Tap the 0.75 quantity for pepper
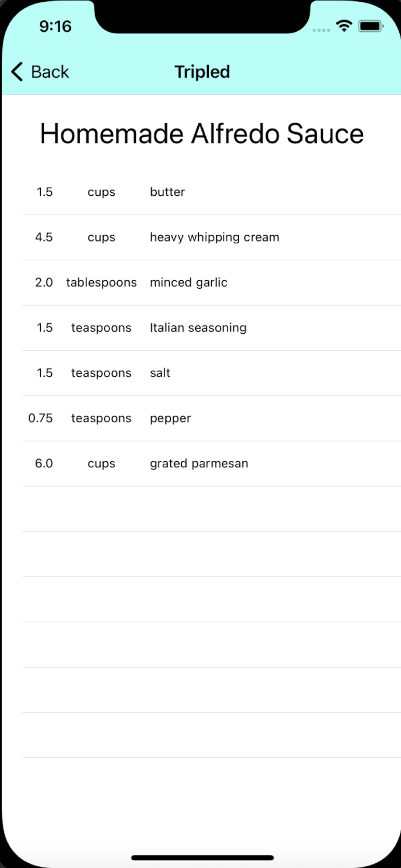Image resolution: width=401 pixels, height=868 pixels. [x=40, y=418]
